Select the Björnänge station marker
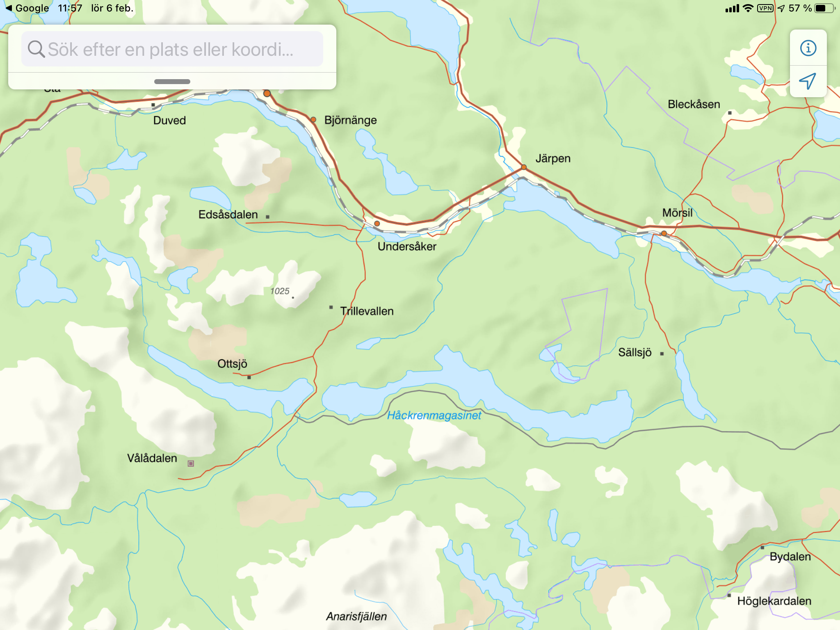The width and height of the screenshot is (840, 630). (313, 120)
